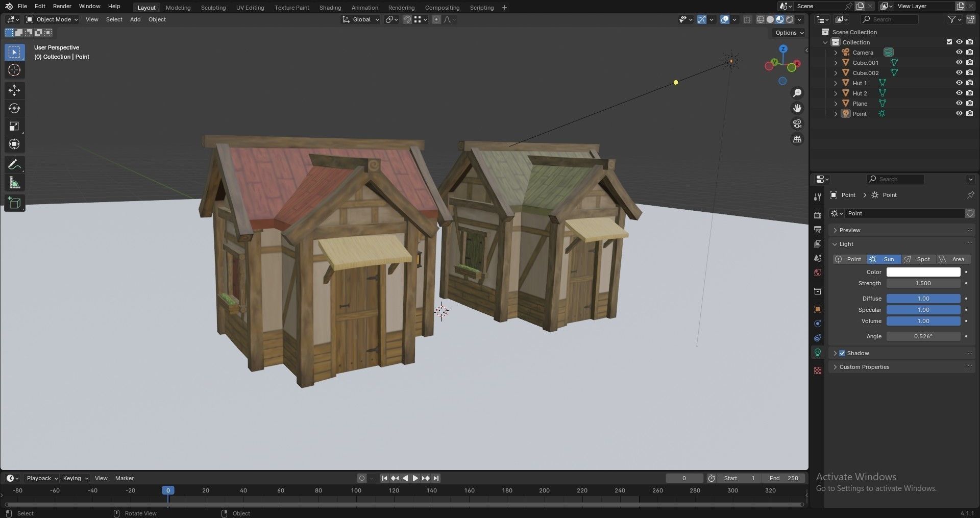This screenshot has height=518, width=980.
Task: Select the Measure tool
Action: tap(14, 183)
